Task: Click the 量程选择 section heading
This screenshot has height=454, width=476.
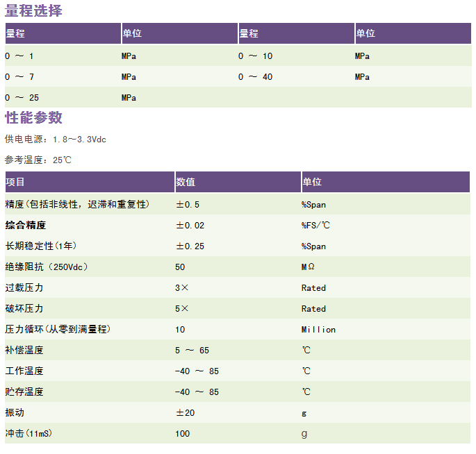Action: point(33,11)
